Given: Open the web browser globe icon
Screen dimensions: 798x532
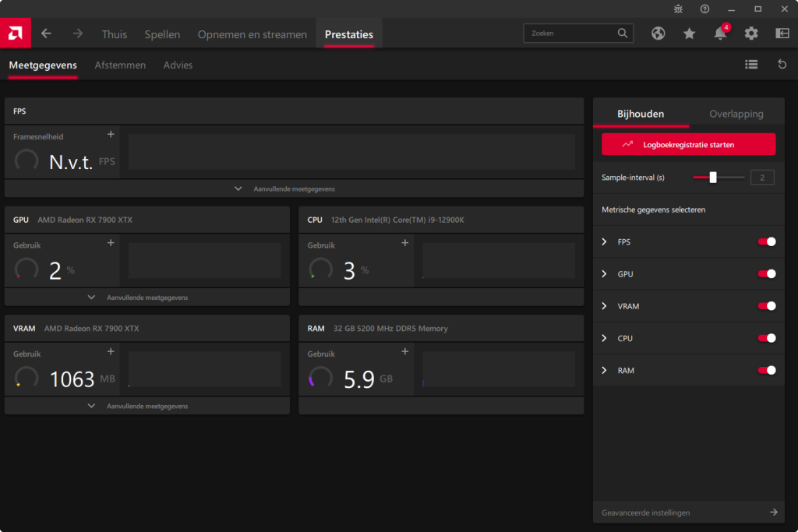Looking at the screenshot, I should pos(658,33).
